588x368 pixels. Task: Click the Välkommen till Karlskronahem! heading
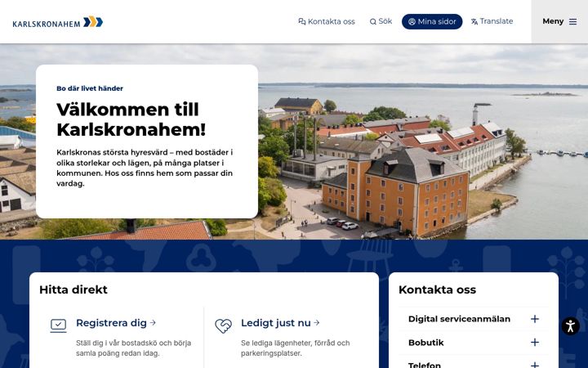[x=131, y=119]
